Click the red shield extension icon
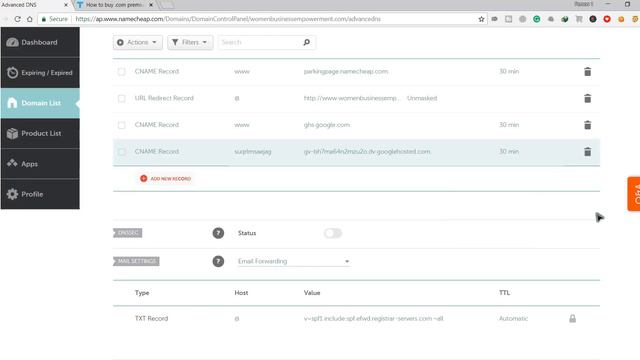This screenshot has height=360, width=640. coord(607,19)
